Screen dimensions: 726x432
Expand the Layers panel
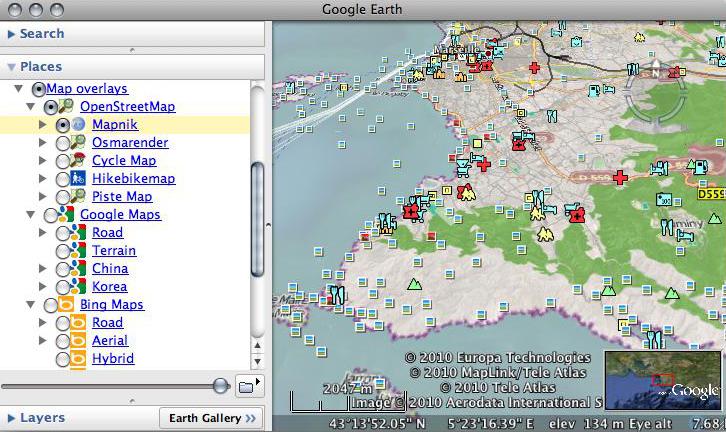tap(12, 418)
